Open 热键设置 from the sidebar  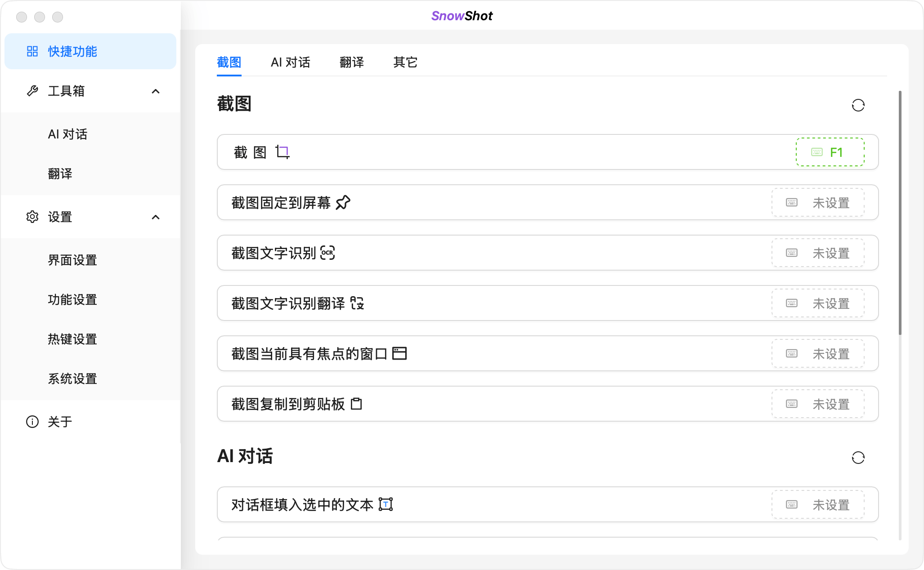pos(72,339)
